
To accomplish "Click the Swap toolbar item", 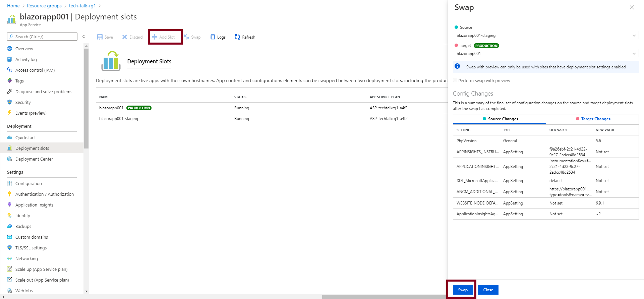I will (x=192, y=37).
